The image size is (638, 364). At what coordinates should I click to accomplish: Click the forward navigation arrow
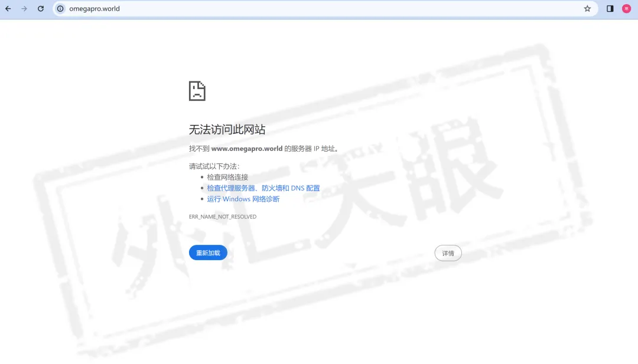click(24, 8)
